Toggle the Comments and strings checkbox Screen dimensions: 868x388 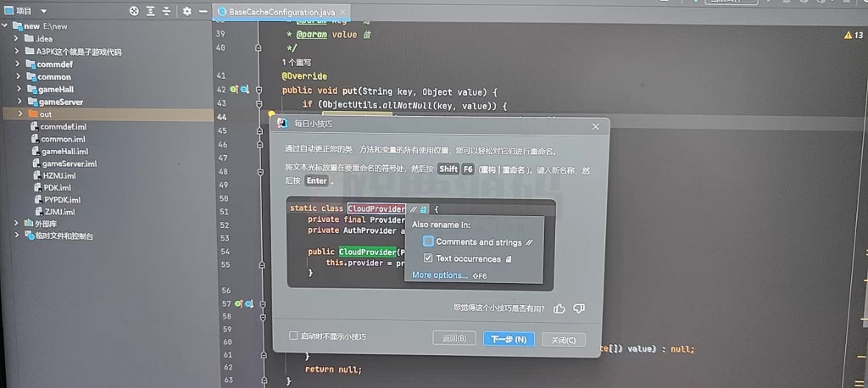point(428,241)
